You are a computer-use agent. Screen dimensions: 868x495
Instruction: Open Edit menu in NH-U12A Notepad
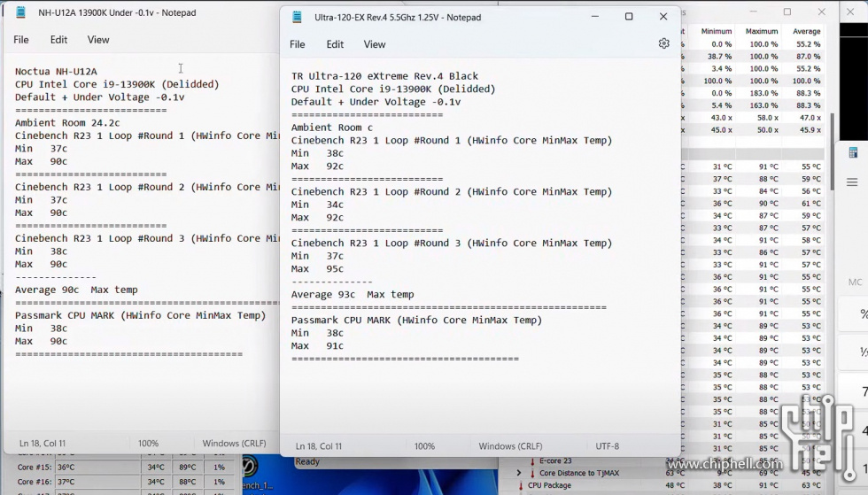[x=58, y=39]
